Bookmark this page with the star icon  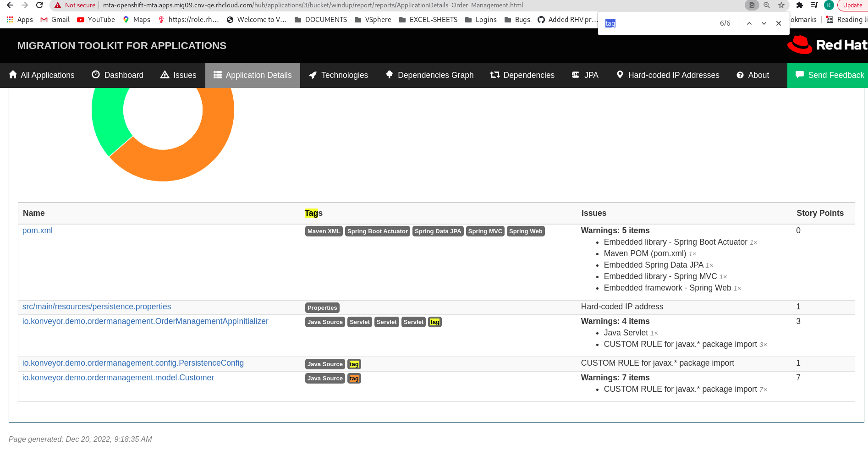click(781, 5)
